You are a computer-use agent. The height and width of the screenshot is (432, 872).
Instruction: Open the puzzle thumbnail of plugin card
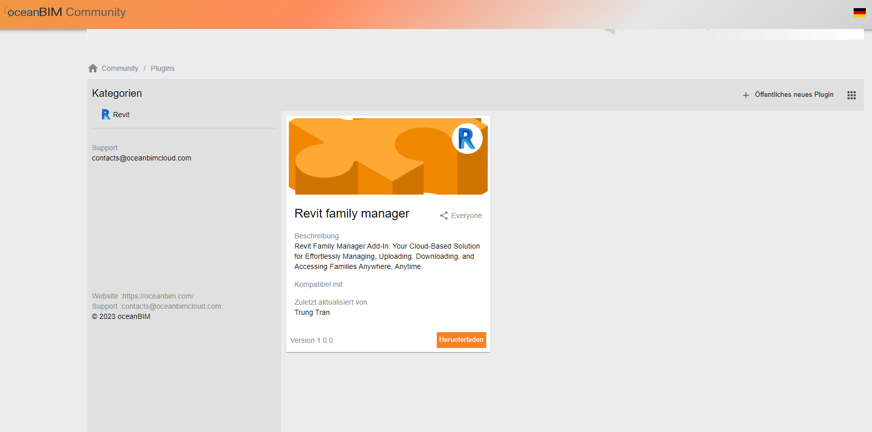(388, 156)
